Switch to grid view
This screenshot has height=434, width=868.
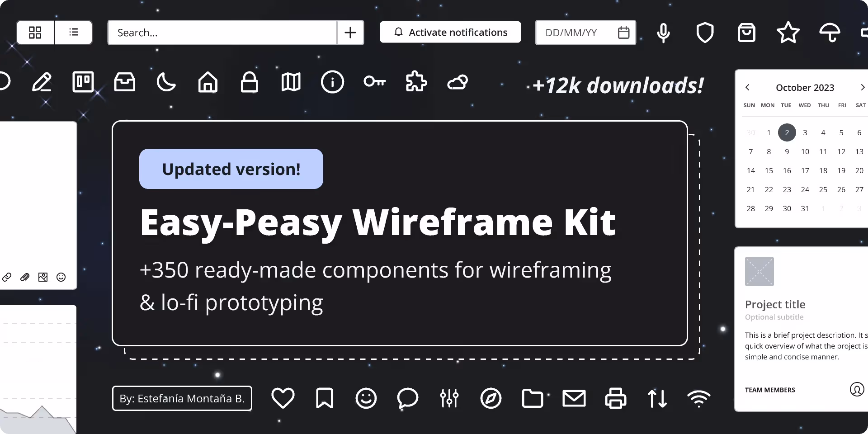[35, 33]
